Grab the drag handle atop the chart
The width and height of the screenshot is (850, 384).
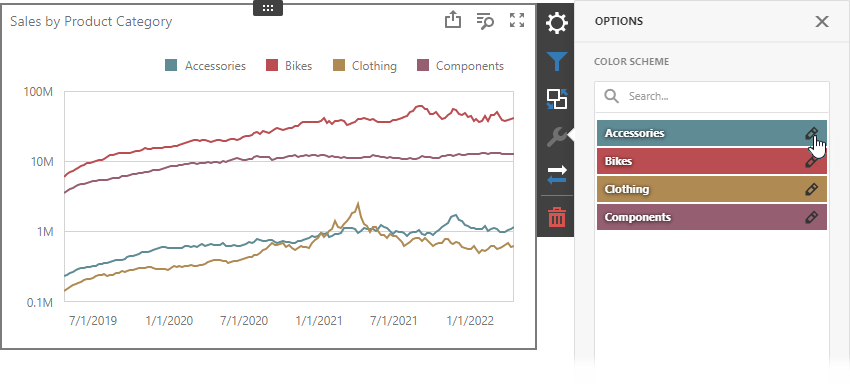coord(268,8)
